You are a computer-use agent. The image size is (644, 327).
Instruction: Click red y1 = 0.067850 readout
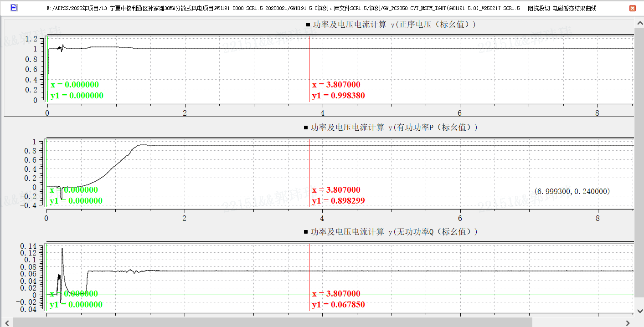[x=338, y=305]
